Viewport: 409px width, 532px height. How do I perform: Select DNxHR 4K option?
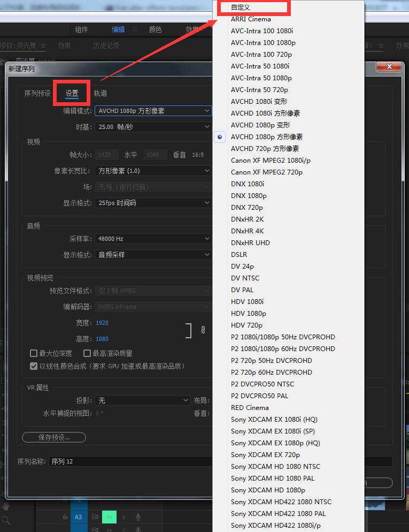(x=248, y=231)
